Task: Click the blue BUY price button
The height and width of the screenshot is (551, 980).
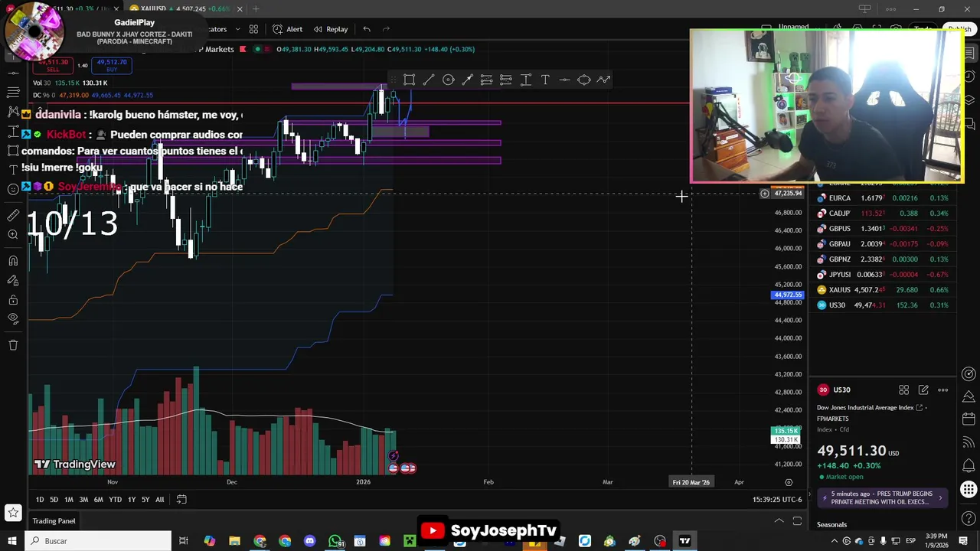Action: click(x=112, y=66)
